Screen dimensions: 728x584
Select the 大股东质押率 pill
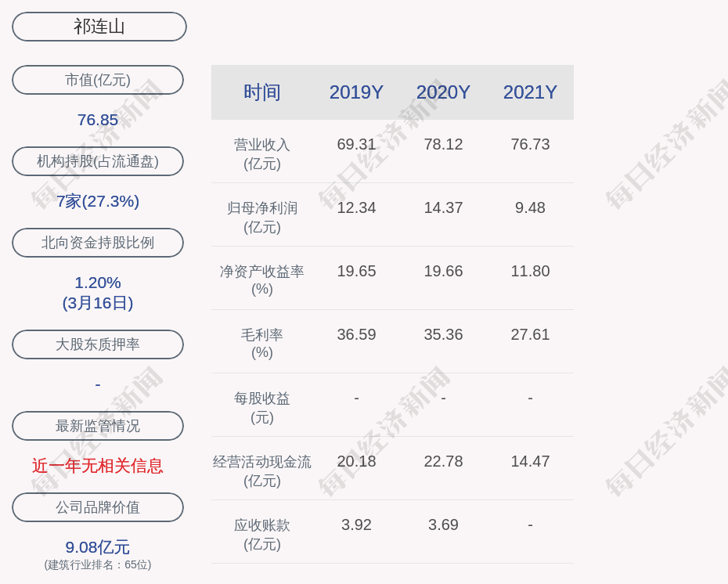(x=98, y=344)
